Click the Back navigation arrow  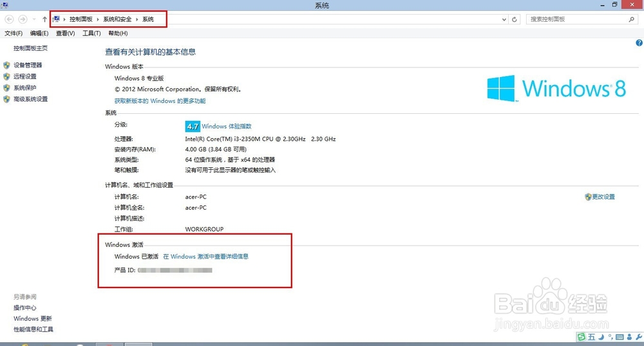click(x=10, y=19)
